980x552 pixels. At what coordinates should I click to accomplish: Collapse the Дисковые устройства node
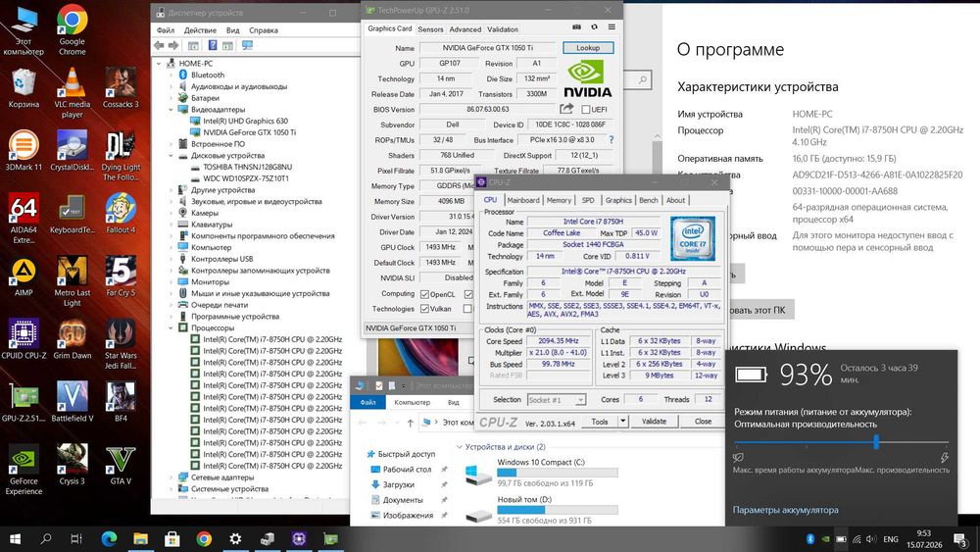pos(171,155)
